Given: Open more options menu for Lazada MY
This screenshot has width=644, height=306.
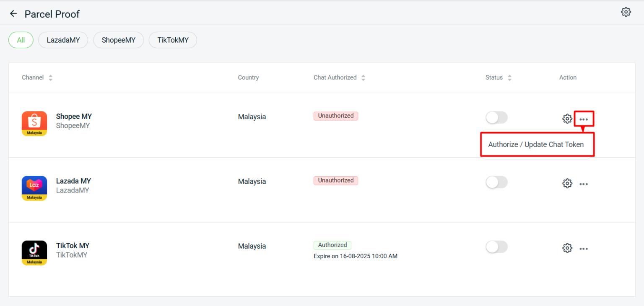Looking at the screenshot, I should point(584,184).
